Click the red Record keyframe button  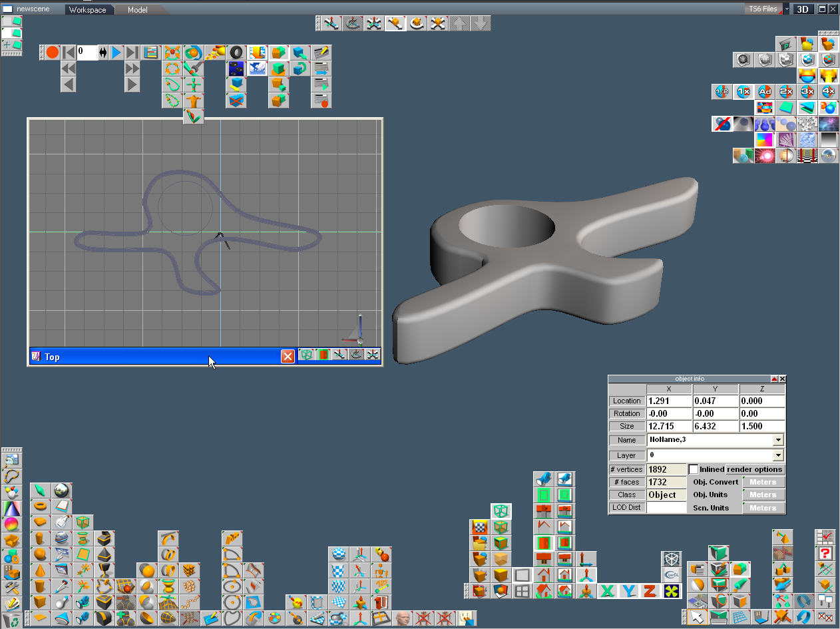pos(53,53)
